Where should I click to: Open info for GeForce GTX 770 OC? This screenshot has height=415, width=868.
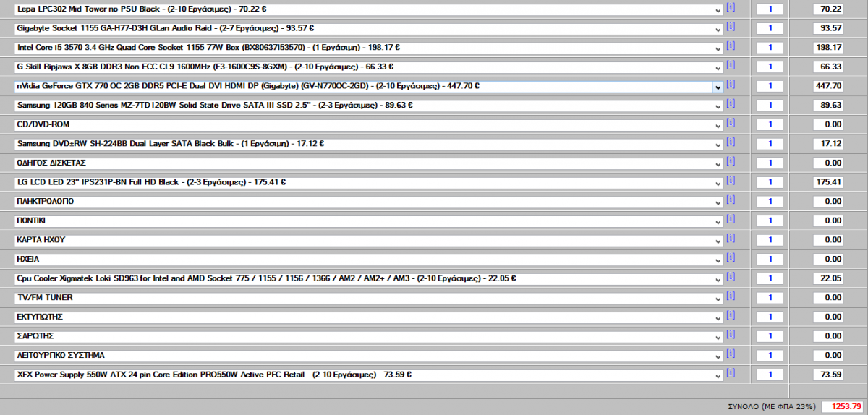(x=731, y=85)
